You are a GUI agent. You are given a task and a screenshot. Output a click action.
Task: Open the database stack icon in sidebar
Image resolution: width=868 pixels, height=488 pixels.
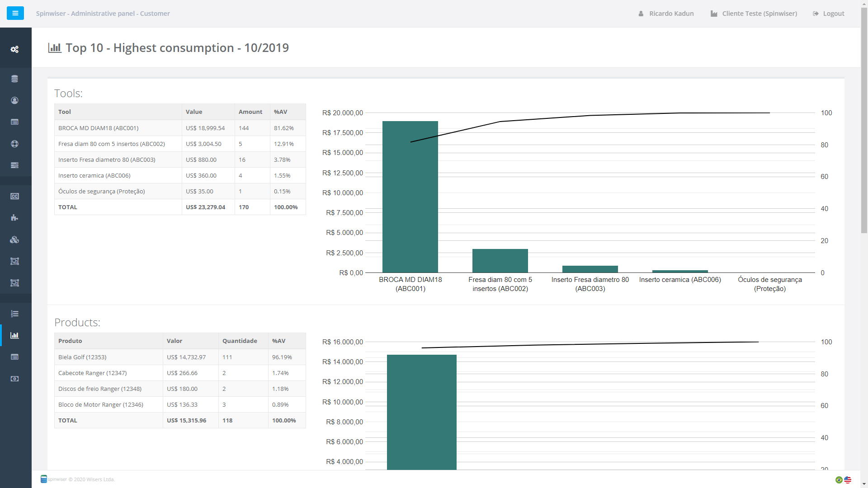pyautogui.click(x=14, y=79)
